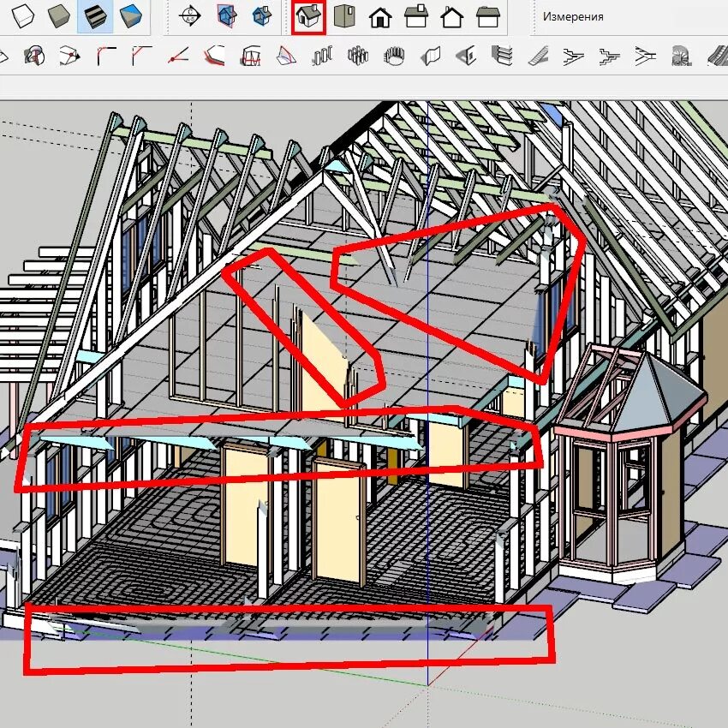
Task: Open the straight staircase tool
Action: tap(538, 57)
